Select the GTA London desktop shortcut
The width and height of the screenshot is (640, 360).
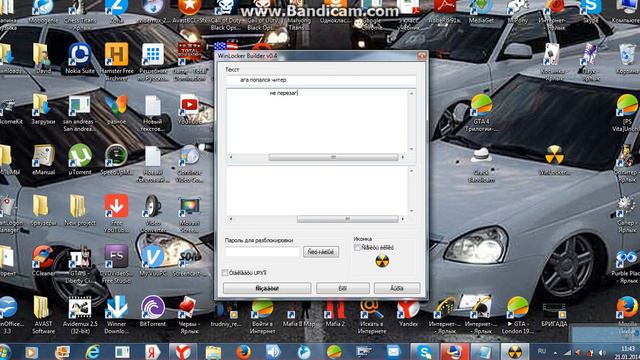pos(518,314)
